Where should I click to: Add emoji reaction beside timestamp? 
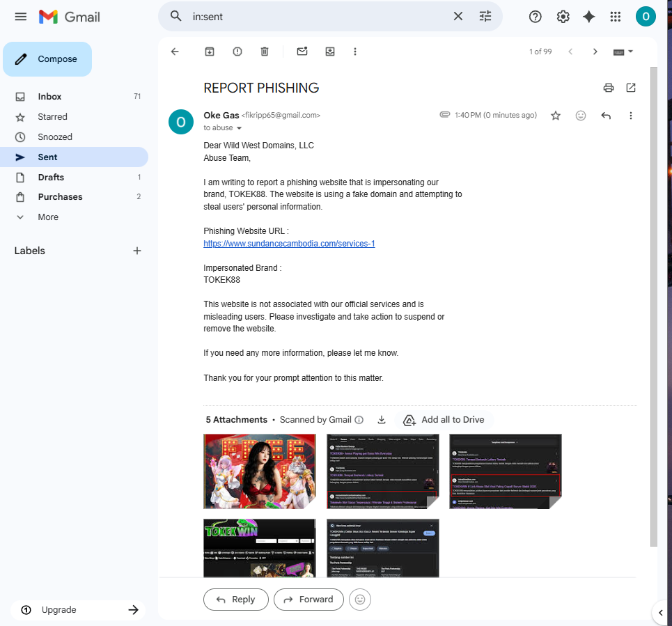pos(580,116)
